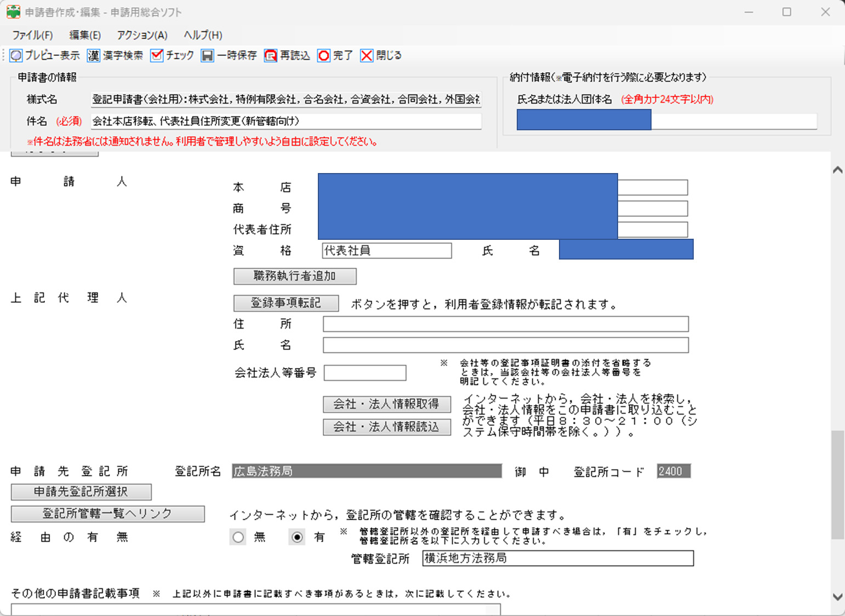Click the 申請先登記所選択 button
Image resolution: width=845 pixels, height=616 pixels.
[x=81, y=492]
